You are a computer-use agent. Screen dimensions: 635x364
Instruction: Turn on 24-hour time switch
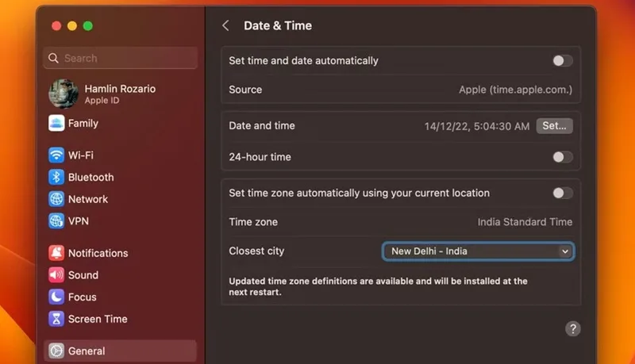click(x=563, y=157)
